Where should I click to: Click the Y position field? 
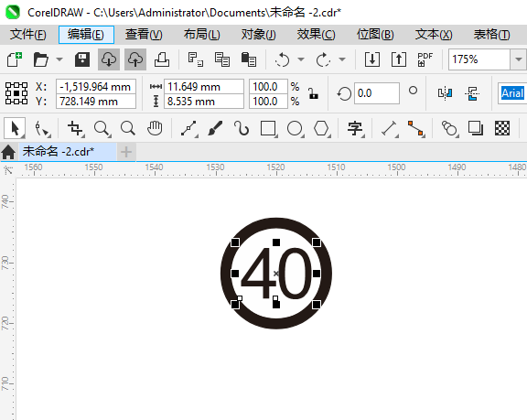click(96, 102)
